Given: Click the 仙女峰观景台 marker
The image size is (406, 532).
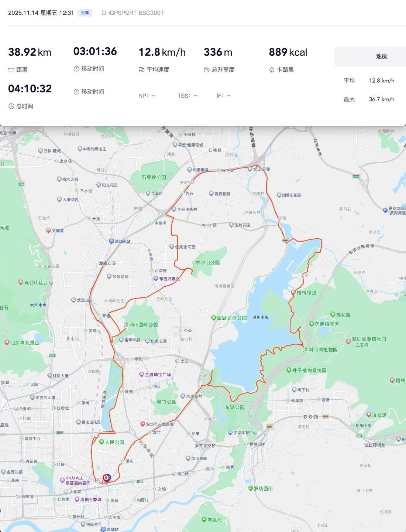Looking at the screenshot, I should coord(7,342).
